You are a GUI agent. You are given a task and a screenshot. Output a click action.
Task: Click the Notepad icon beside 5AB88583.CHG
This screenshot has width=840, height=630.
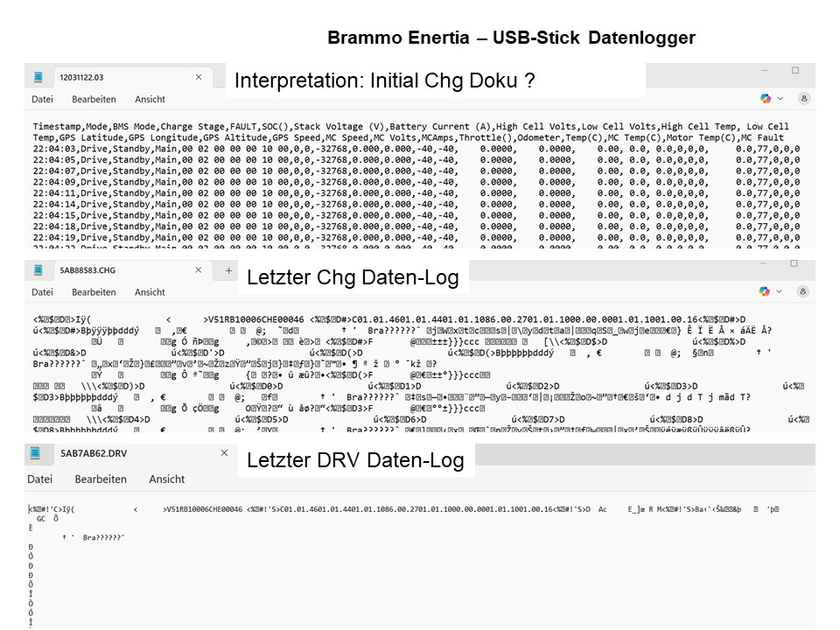(39, 271)
